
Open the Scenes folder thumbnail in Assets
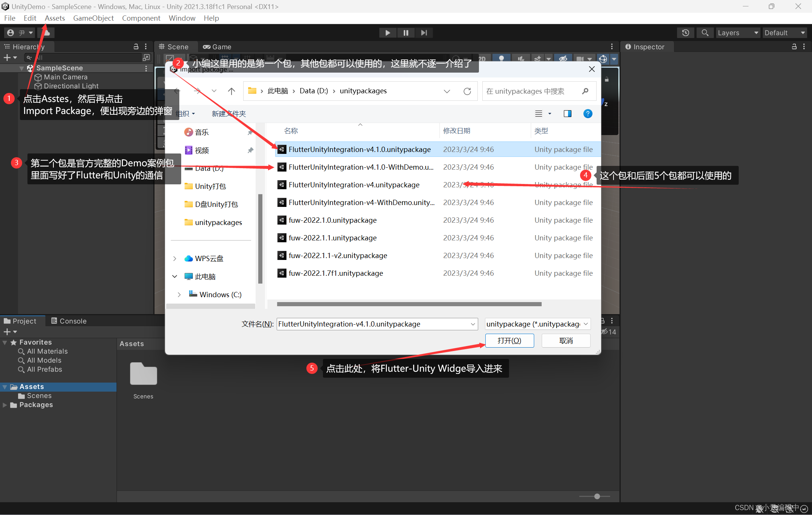point(143,374)
